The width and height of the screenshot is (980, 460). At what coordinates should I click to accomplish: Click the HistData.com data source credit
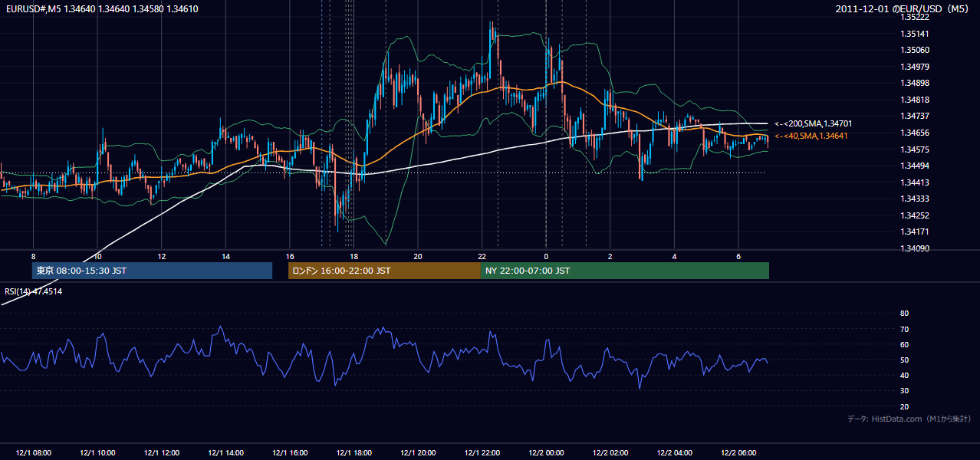point(909,419)
